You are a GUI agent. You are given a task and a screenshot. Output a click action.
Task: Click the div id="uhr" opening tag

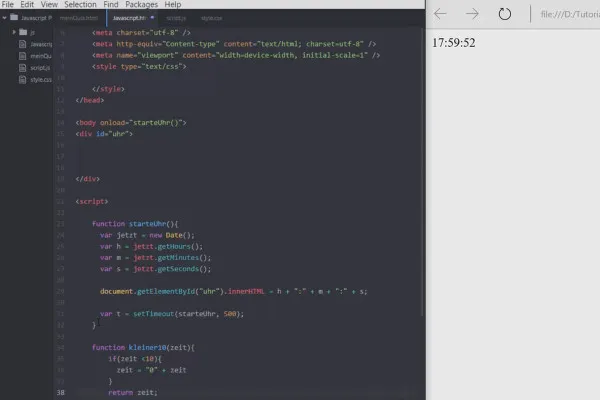pyautogui.click(x=104, y=134)
